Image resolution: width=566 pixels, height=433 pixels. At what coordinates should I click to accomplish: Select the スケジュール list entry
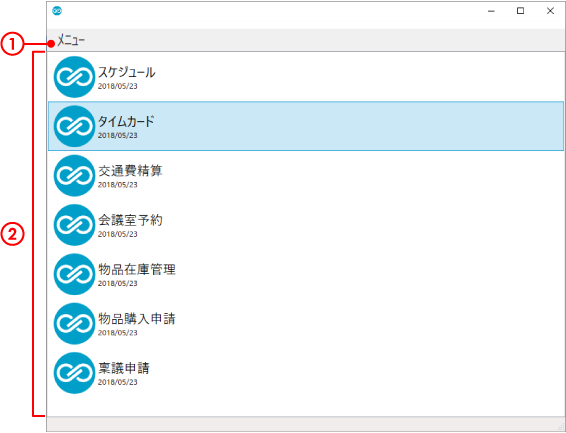(x=306, y=77)
